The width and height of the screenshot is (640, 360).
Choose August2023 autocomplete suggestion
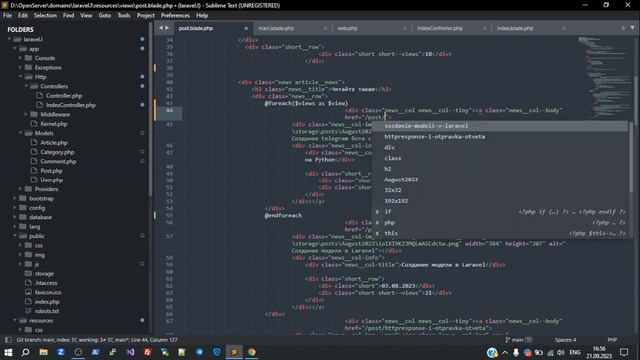[500, 180]
